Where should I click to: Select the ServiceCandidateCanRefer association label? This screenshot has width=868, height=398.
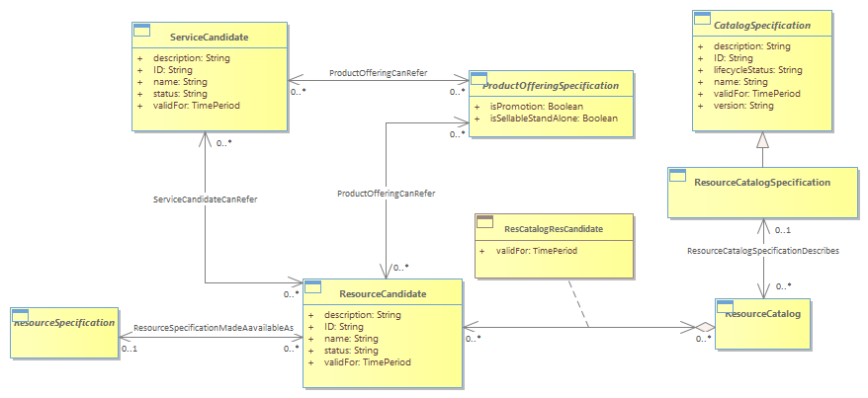click(205, 199)
